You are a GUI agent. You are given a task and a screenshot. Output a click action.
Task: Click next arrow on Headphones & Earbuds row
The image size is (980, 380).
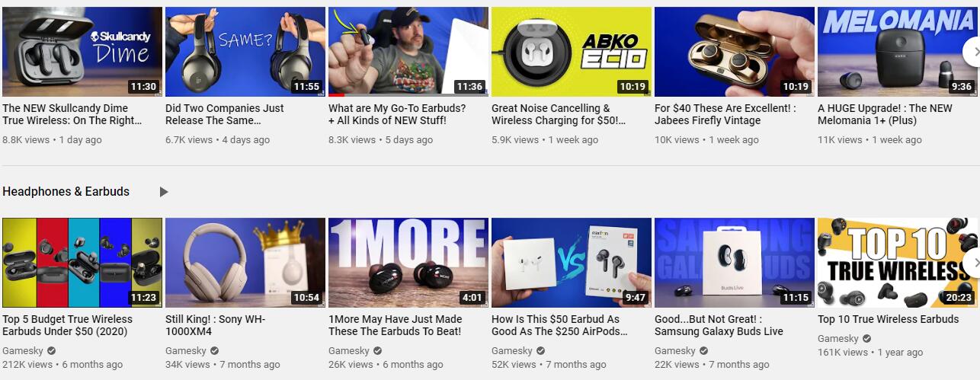coord(973,263)
